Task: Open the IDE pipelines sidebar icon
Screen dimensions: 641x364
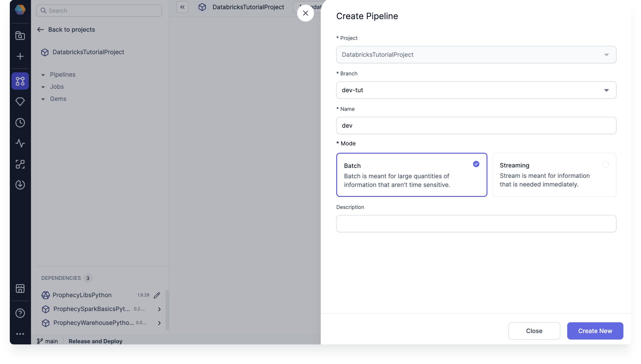Action: click(x=20, y=81)
